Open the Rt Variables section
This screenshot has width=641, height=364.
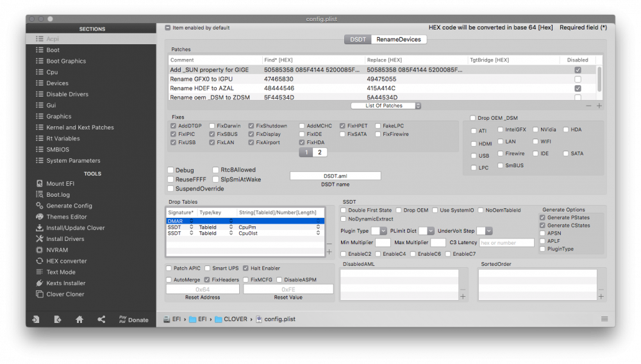pos(91,138)
